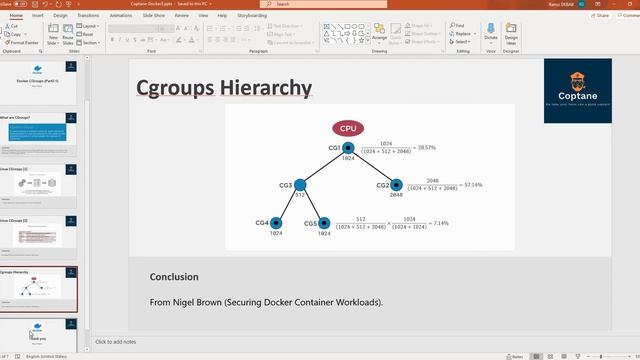640x360 pixels.
Task: Clear all formatting
Action: 196,28
